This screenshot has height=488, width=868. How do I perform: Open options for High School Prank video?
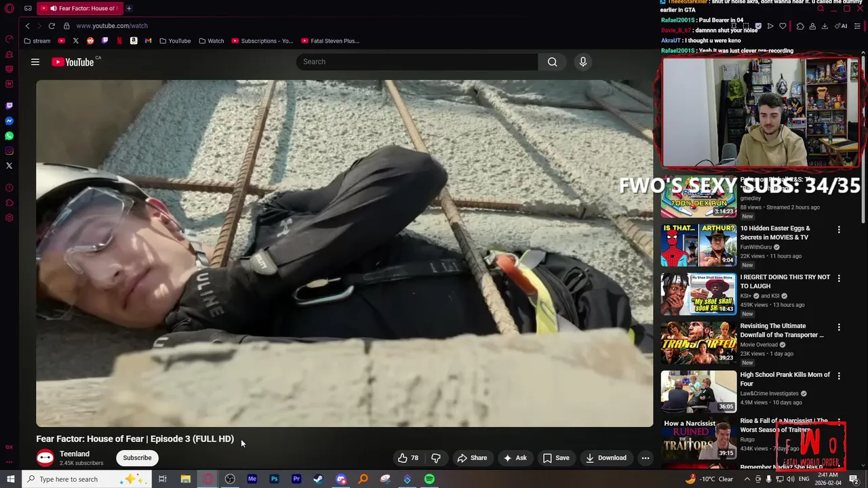(839, 376)
